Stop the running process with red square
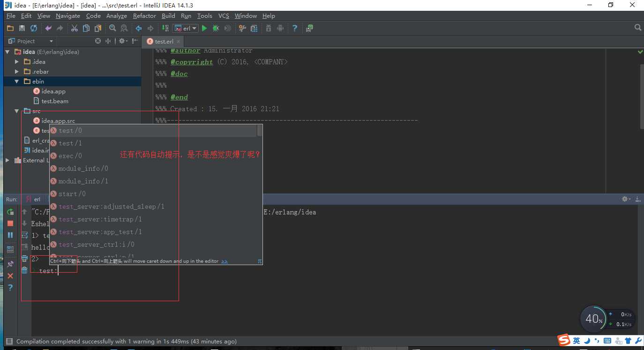The width and height of the screenshot is (644, 350). pos(10,223)
